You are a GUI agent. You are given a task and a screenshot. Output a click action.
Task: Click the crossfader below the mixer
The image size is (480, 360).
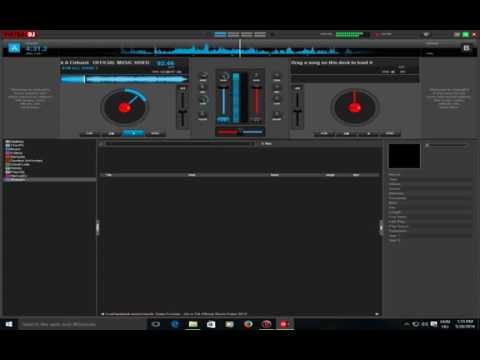click(x=240, y=132)
